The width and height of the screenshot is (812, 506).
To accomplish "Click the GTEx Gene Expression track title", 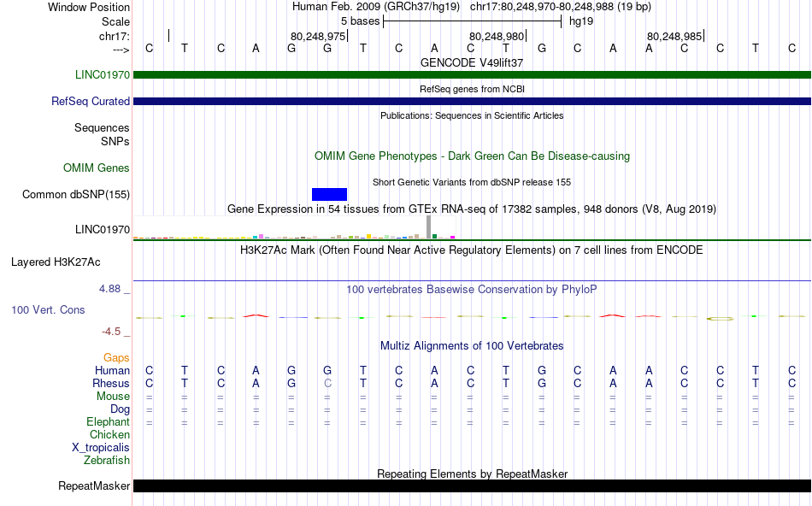I will click(472, 209).
